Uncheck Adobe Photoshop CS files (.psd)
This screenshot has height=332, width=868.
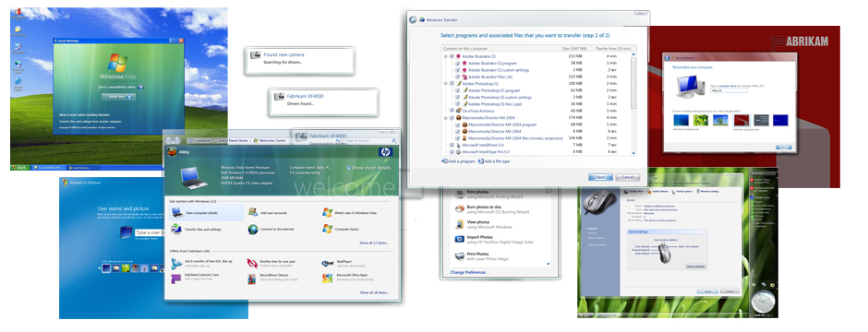point(457,104)
